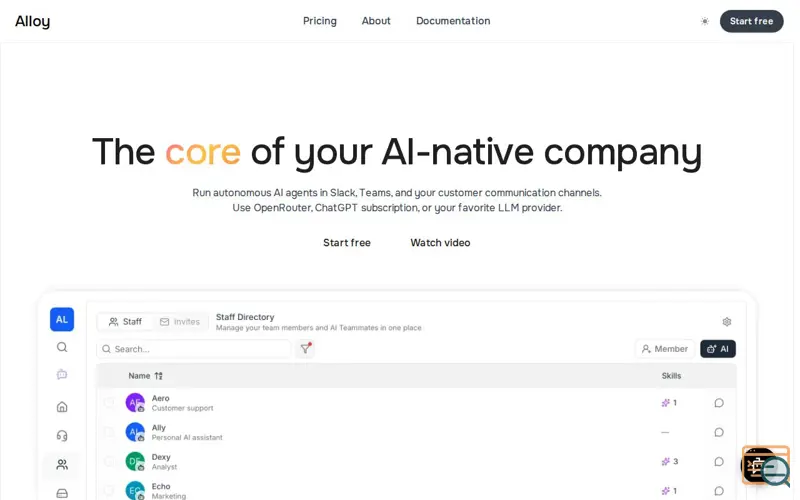Focus the Search... input field
Image resolution: width=800 pixels, height=500 pixels.
click(x=194, y=349)
